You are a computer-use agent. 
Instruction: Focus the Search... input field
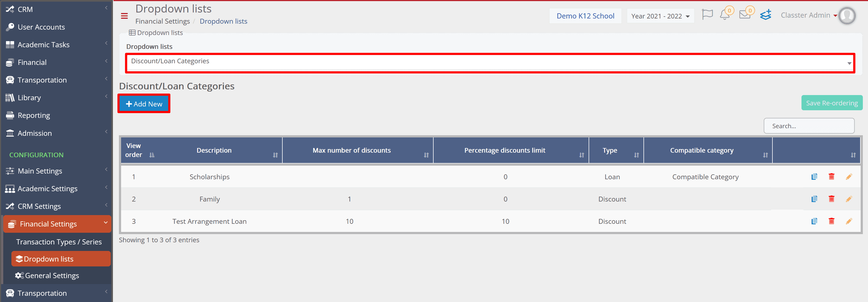[809, 126]
